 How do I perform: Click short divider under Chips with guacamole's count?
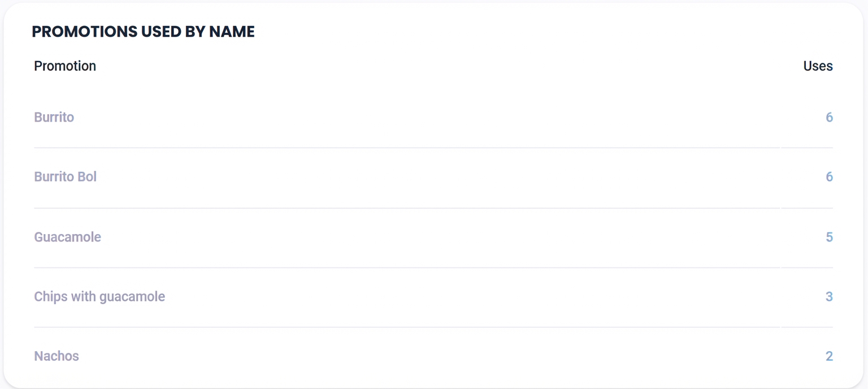[807, 327]
